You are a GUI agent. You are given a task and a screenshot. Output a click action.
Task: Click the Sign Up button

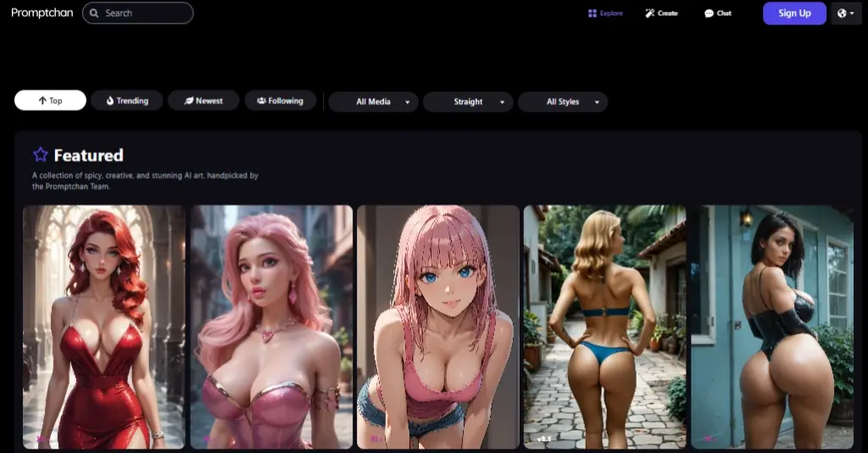click(794, 14)
